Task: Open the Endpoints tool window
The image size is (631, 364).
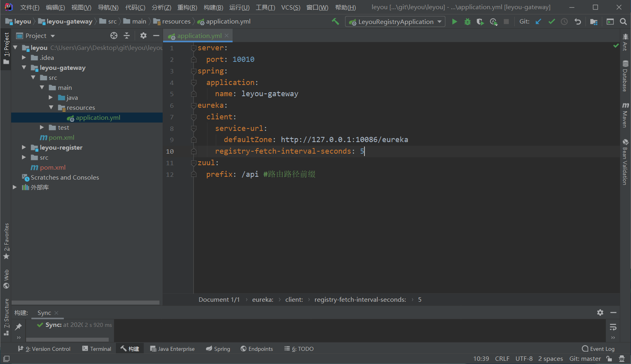Action: click(257, 348)
